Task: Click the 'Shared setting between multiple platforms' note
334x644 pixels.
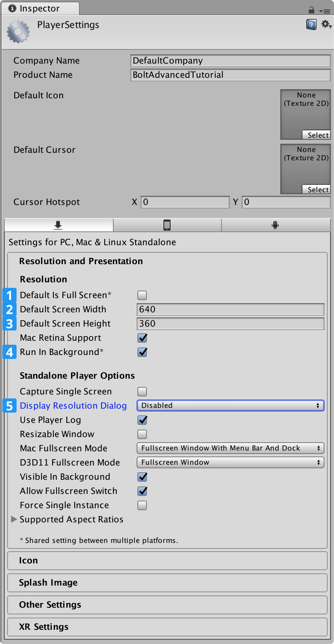Action: [x=99, y=540]
